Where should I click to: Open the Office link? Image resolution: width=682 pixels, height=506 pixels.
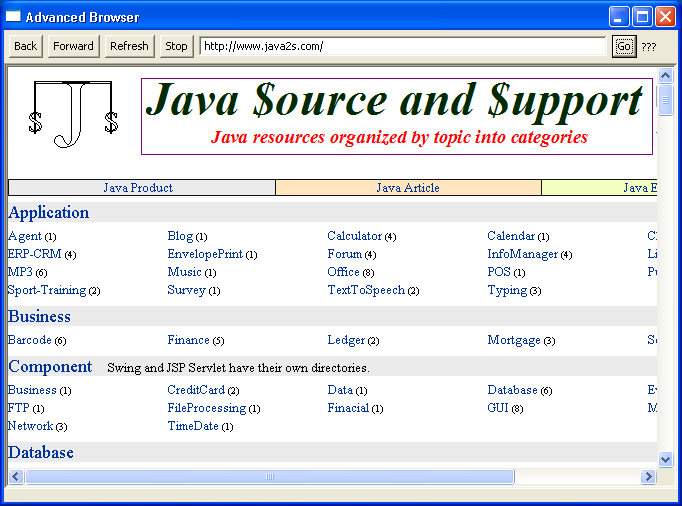click(343, 272)
